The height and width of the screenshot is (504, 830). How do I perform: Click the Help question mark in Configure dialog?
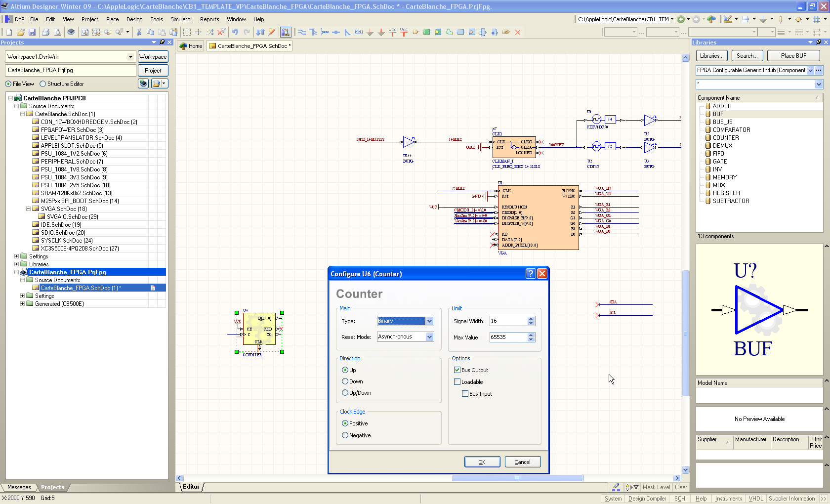click(x=531, y=274)
